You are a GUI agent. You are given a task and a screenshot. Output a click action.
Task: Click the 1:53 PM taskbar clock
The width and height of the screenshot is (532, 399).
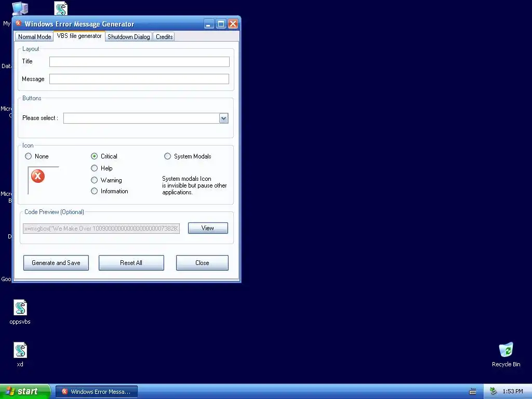513,392
